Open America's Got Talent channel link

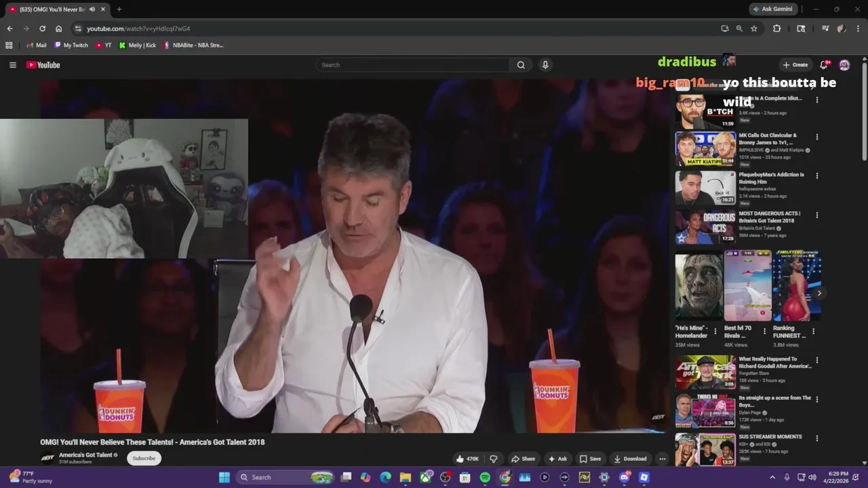(x=85, y=455)
